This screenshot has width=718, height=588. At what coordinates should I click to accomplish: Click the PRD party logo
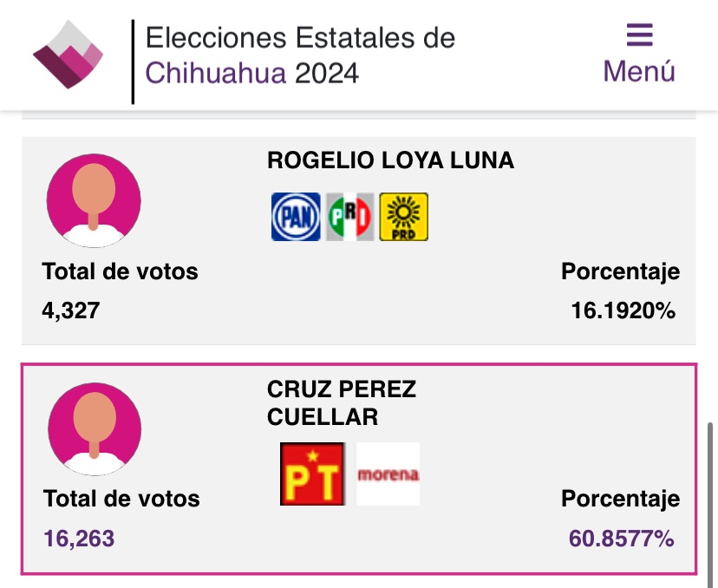point(403,217)
